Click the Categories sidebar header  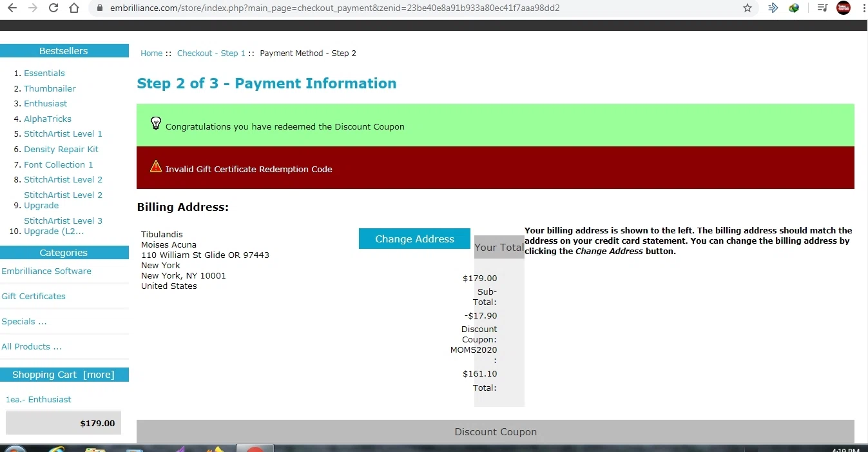63,253
